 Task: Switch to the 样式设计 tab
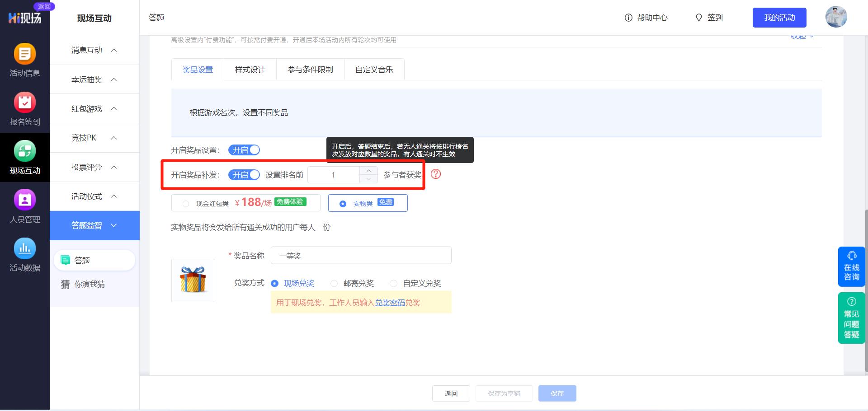(250, 69)
